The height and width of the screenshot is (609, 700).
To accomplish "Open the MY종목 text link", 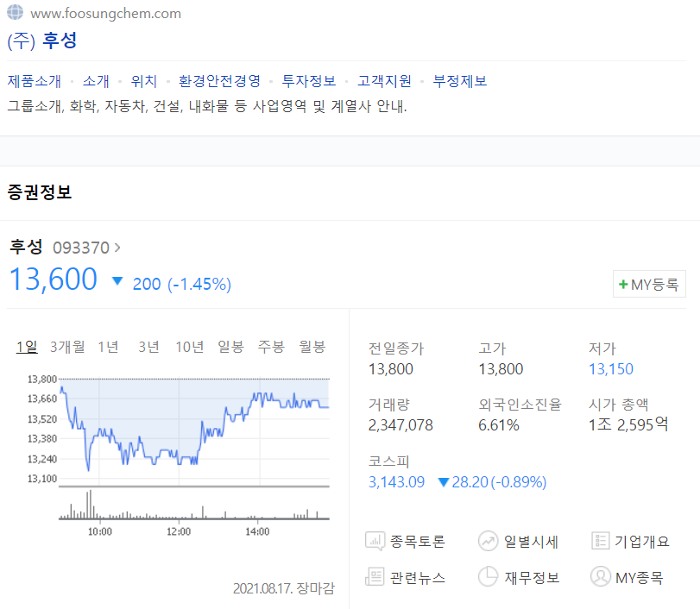I will tap(640, 578).
